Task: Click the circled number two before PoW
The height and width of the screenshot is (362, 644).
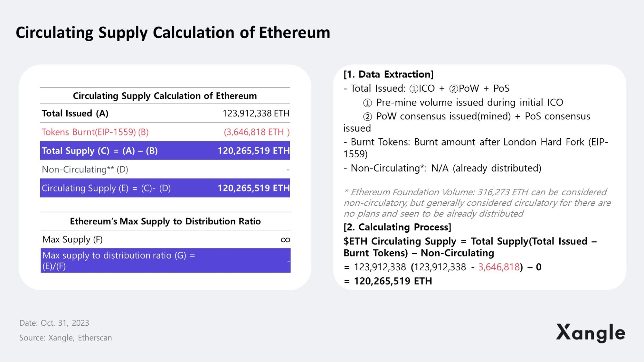Action: [x=453, y=89]
